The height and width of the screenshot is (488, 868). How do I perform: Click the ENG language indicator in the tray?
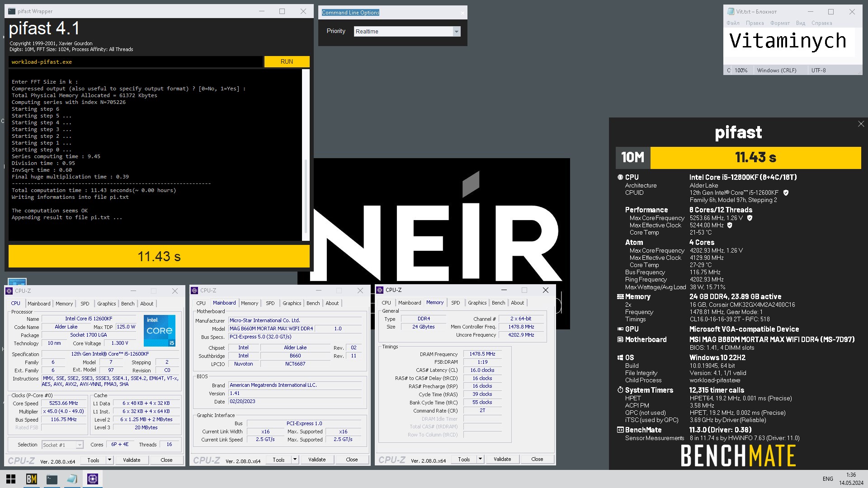click(828, 479)
